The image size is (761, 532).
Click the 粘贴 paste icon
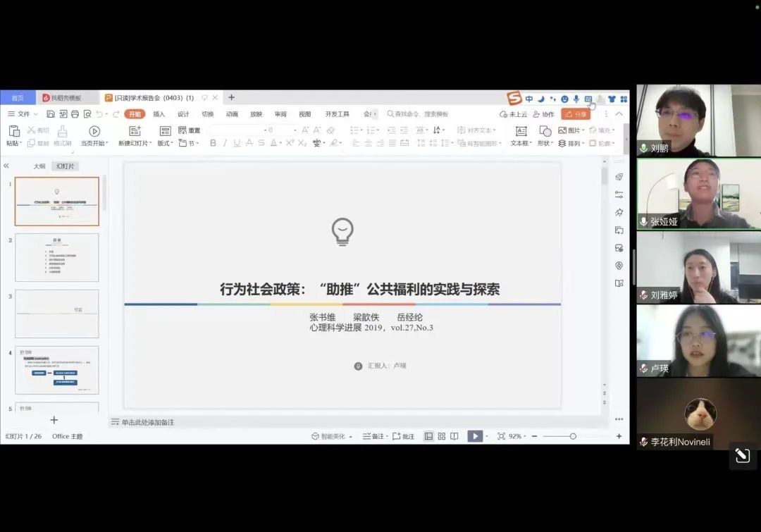(x=13, y=131)
